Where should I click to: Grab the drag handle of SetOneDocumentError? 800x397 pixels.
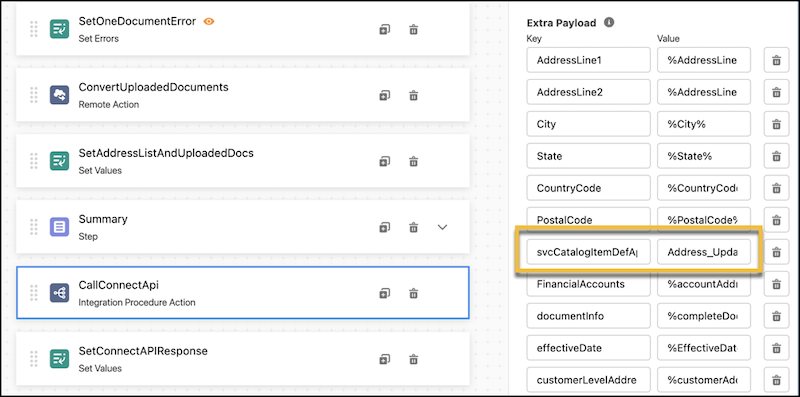(34, 29)
